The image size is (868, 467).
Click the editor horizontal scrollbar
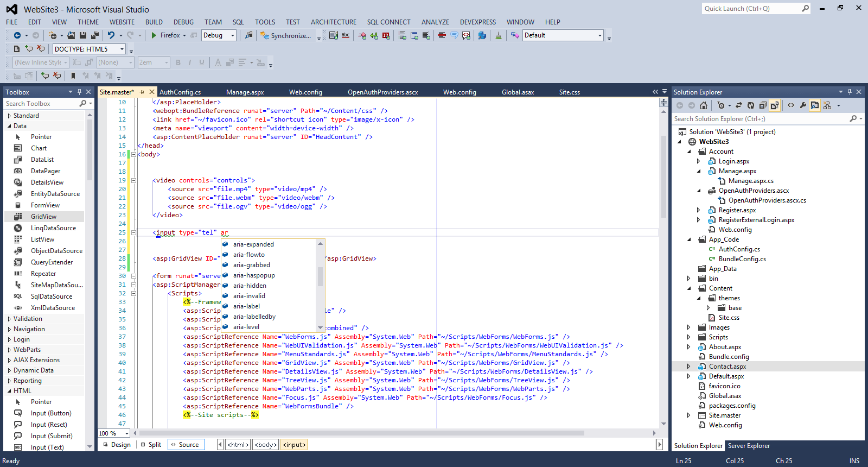coord(361,433)
